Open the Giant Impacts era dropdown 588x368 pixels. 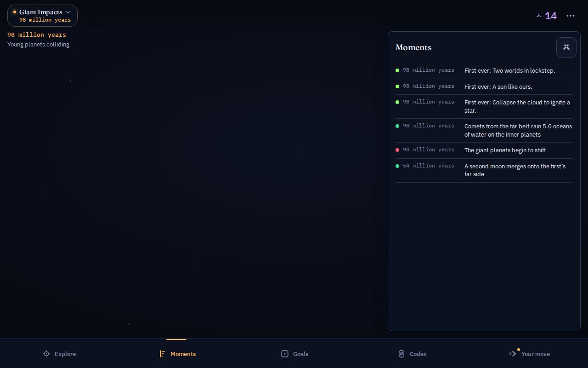(x=42, y=16)
